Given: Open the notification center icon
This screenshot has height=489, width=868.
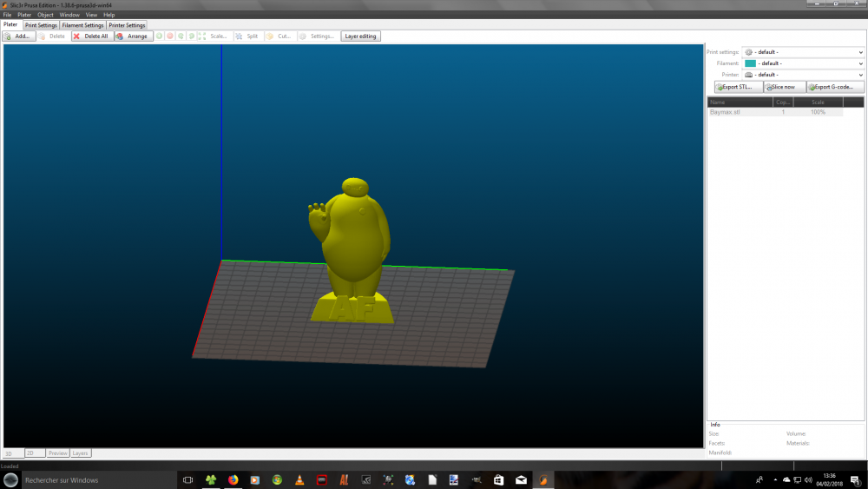Looking at the screenshot, I should point(855,480).
